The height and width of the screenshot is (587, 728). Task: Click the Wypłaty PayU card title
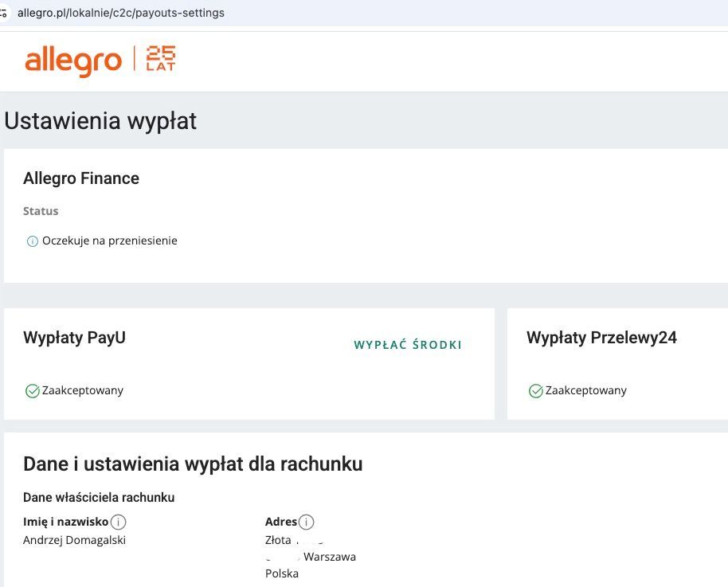tap(74, 337)
